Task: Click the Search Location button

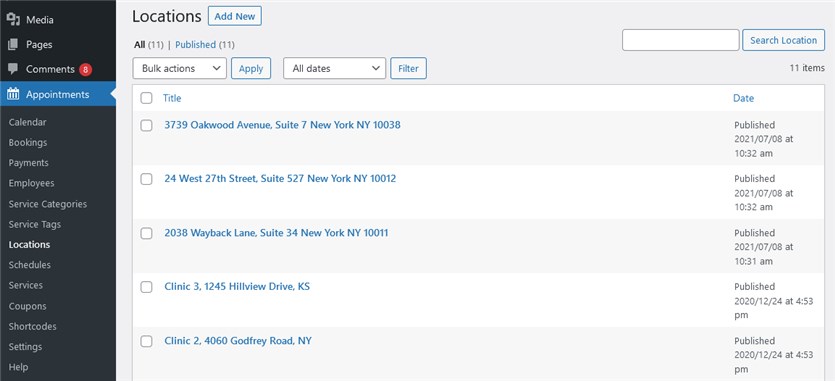Action: [x=783, y=40]
